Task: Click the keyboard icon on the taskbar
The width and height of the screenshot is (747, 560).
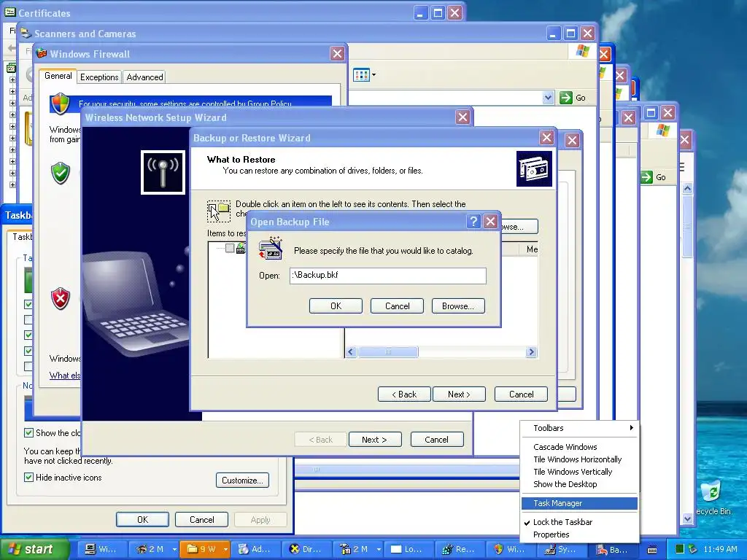Action: pyautogui.click(x=652, y=550)
